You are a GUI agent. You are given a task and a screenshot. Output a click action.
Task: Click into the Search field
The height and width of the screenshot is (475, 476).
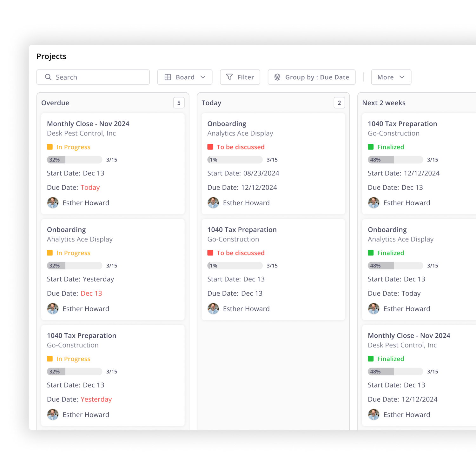tap(93, 77)
